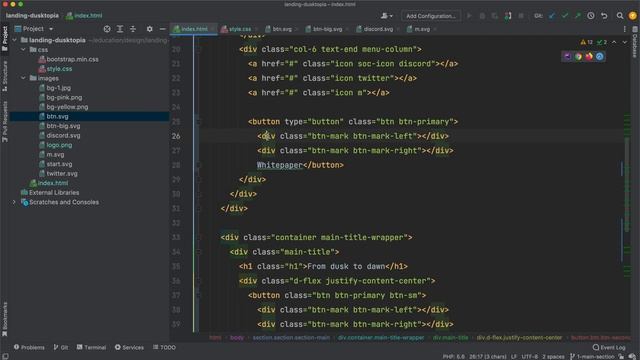The height and width of the screenshot is (360, 640).
Task: Open the TODO tool window
Action: tap(164, 347)
